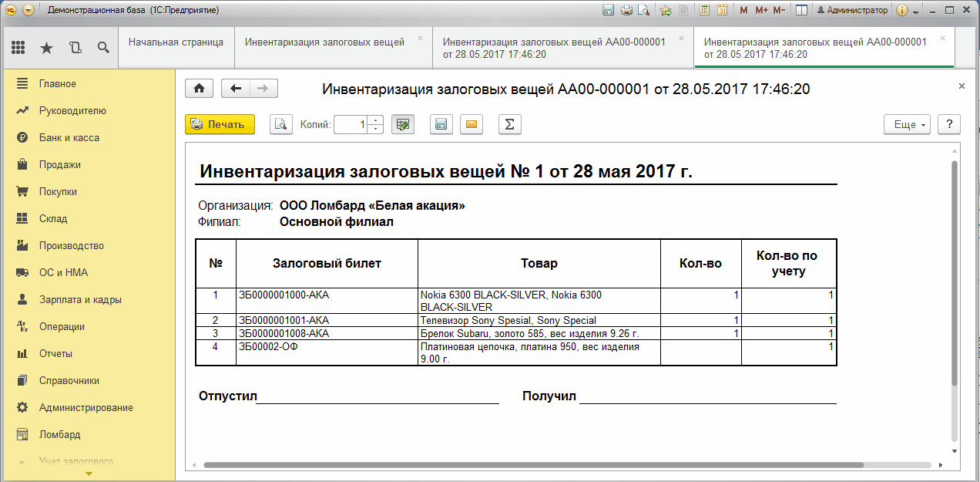Screen dimensions: 980x482
Task: Close the Инвентаризация залоговых вещей list tab
Action: (420, 38)
